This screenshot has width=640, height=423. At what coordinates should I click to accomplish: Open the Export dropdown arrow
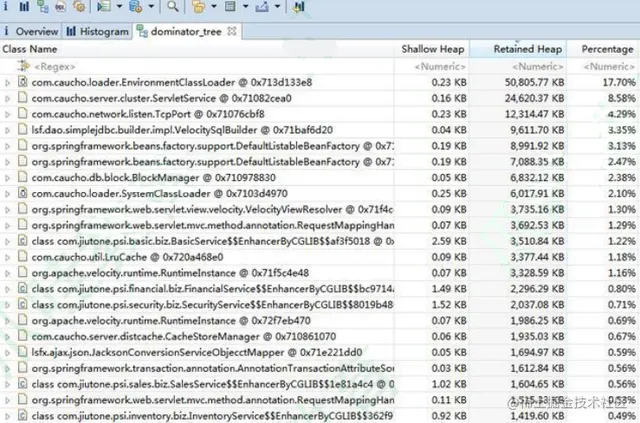coord(277,7)
